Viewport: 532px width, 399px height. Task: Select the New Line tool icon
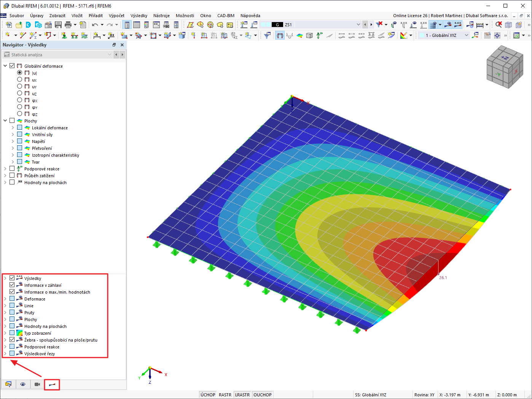point(23,35)
